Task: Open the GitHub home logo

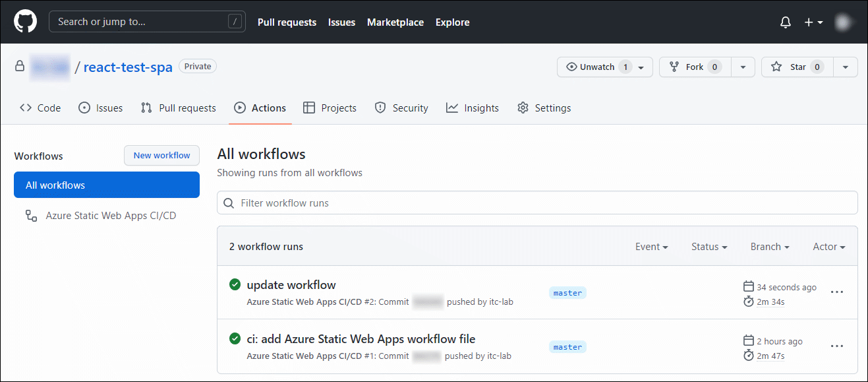Action: click(x=25, y=22)
